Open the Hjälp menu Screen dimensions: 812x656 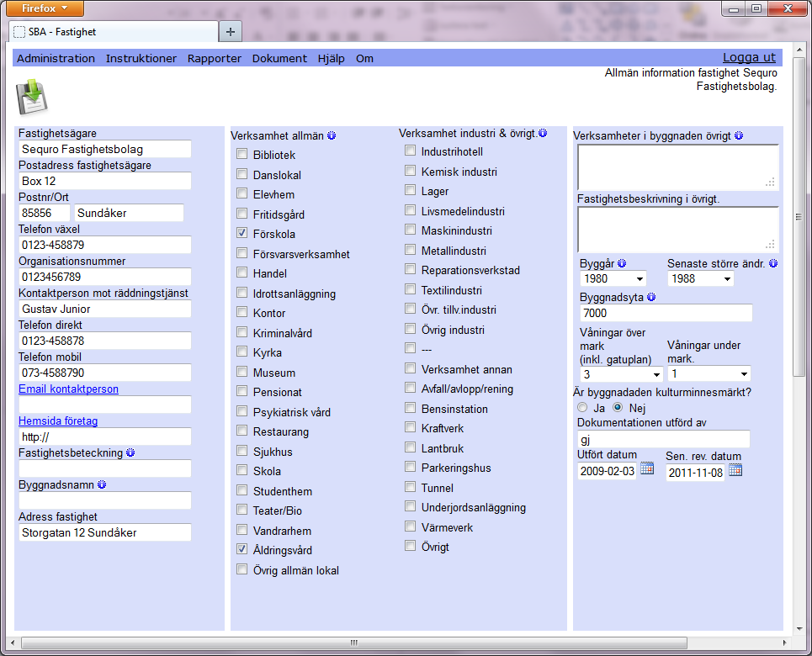point(332,59)
